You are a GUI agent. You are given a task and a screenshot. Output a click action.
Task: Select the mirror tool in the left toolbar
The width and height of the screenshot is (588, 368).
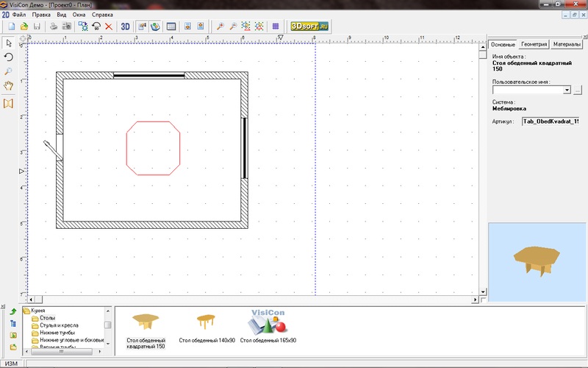[x=9, y=103]
